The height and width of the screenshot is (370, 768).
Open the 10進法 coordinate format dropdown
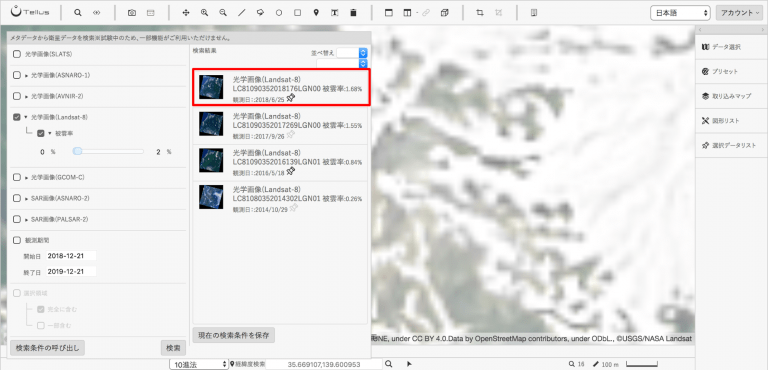click(x=199, y=364)
